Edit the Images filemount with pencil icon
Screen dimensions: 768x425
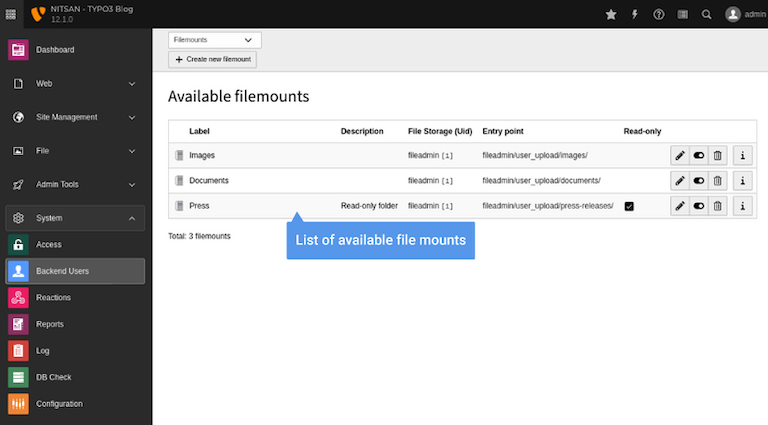tap(679, 155)
